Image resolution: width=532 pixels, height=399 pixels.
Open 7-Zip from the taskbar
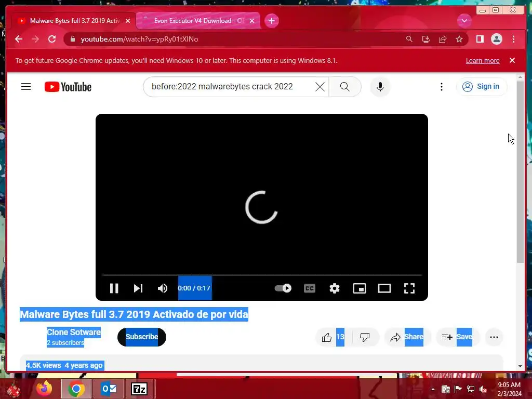coord(139,389)
